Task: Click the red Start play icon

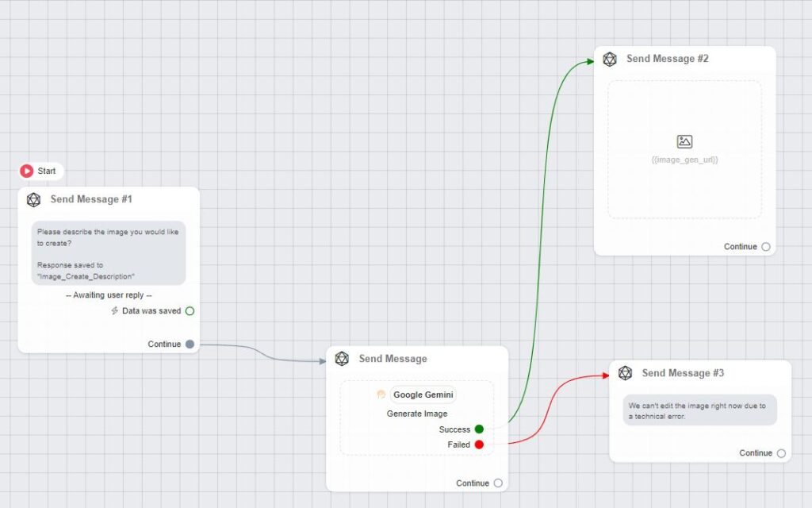Action: [26, 171]
